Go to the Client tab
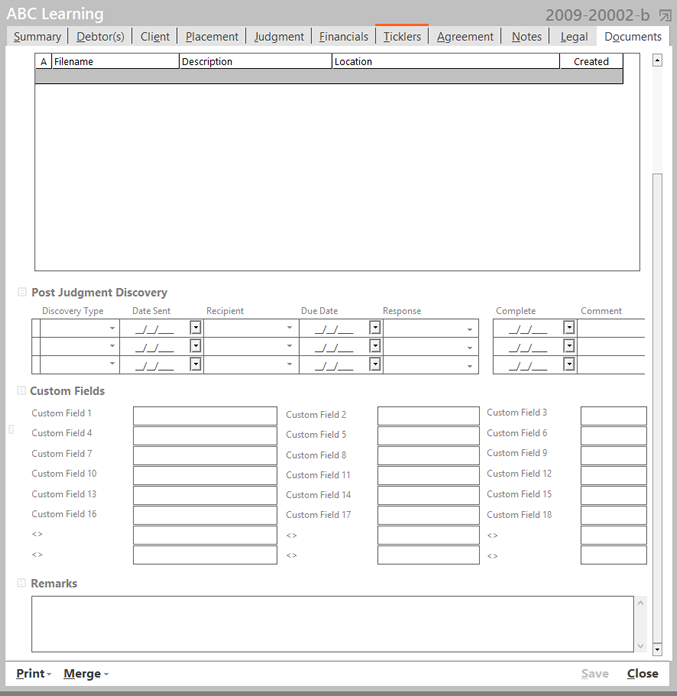The width and height of the screenshot is (677, 696). click(x=155, y=36)
